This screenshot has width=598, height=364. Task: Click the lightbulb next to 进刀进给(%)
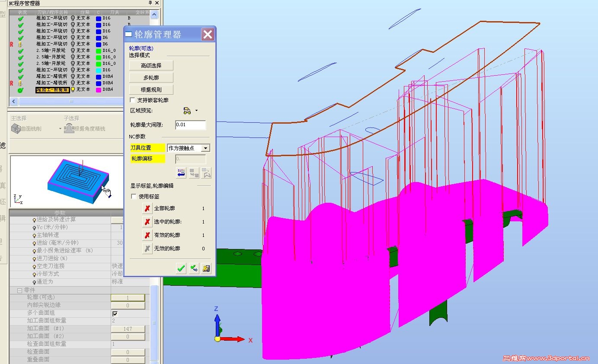pyautogui.click(x=35, y=259)
